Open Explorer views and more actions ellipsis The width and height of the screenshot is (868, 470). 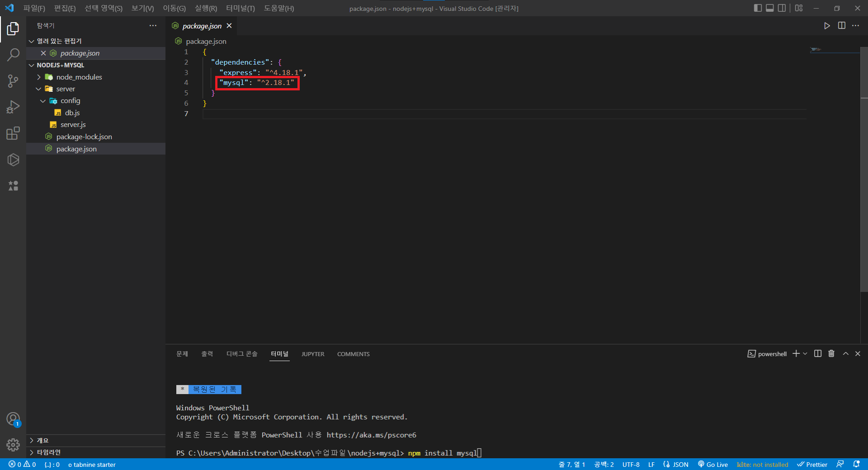[153, 26]
